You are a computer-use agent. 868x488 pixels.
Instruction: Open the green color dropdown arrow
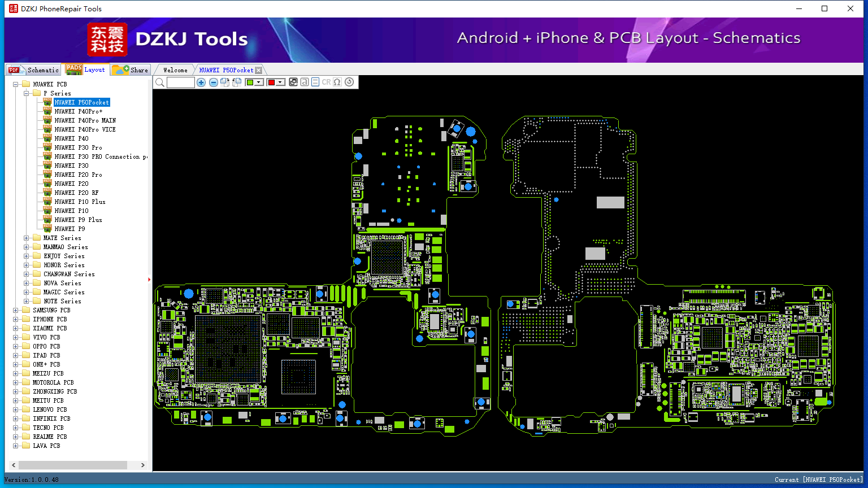coord(259,82)
